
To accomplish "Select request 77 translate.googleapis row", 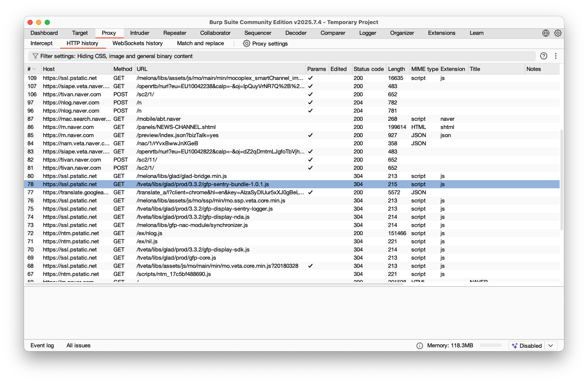I will pos(292,193).
